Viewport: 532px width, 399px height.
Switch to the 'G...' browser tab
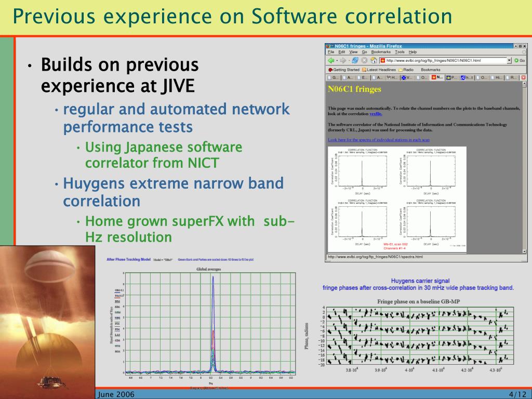click(x=334, y=78)
